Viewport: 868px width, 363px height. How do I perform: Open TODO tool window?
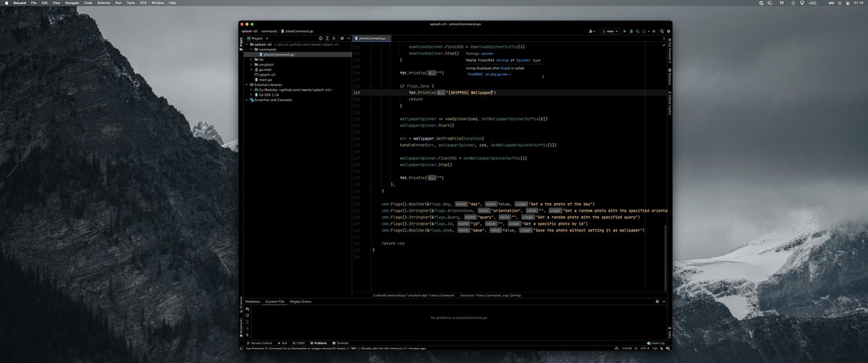pyautogui.click(x=299, y=343)
